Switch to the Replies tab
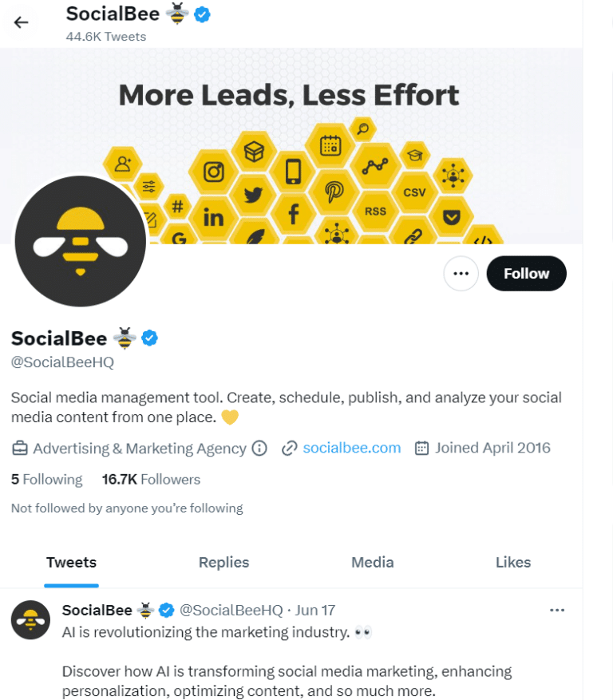 (223, 563)
